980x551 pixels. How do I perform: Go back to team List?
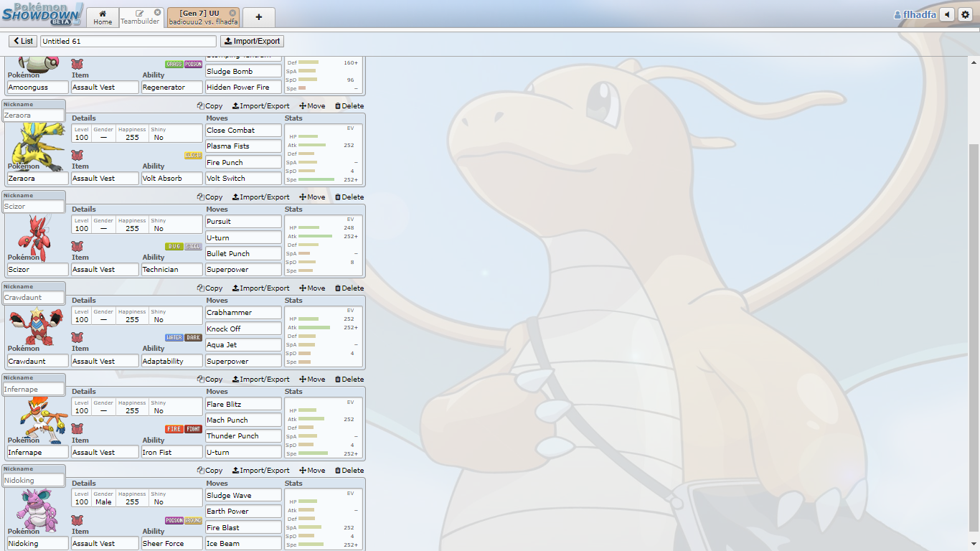coord(23,42)
